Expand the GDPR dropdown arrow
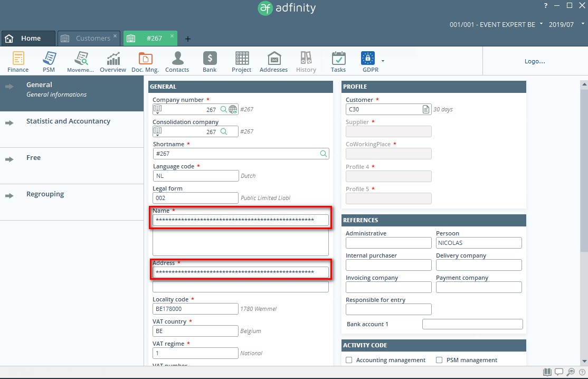 (383, 61)
